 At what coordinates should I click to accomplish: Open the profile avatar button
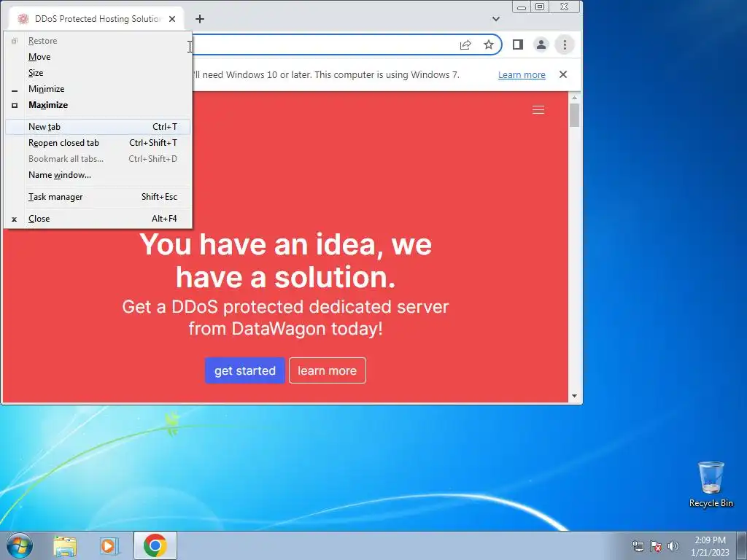541,44
